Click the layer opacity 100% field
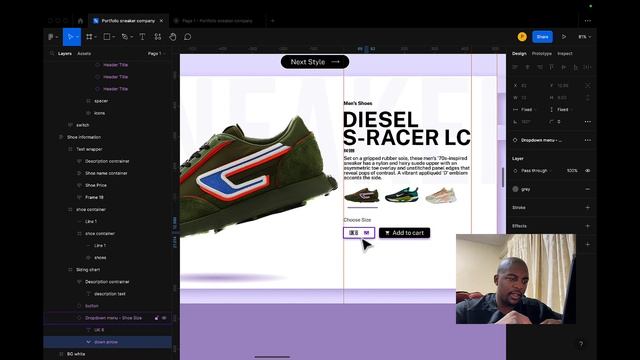Image resolution: width=640 pixels, height=360 pixels. pyautogui.click(x=572, y=171)
